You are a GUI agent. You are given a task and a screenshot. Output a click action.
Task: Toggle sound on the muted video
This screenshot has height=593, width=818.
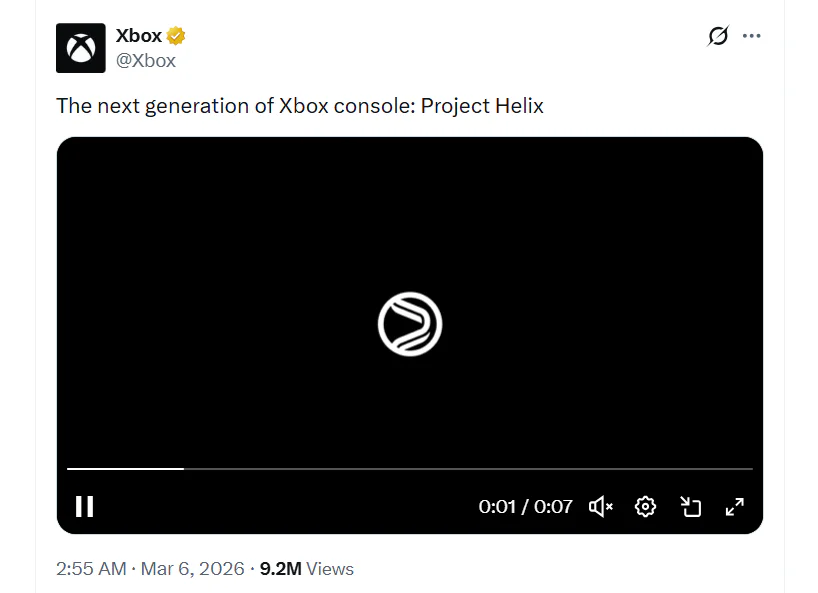click(x=600, y=506)
